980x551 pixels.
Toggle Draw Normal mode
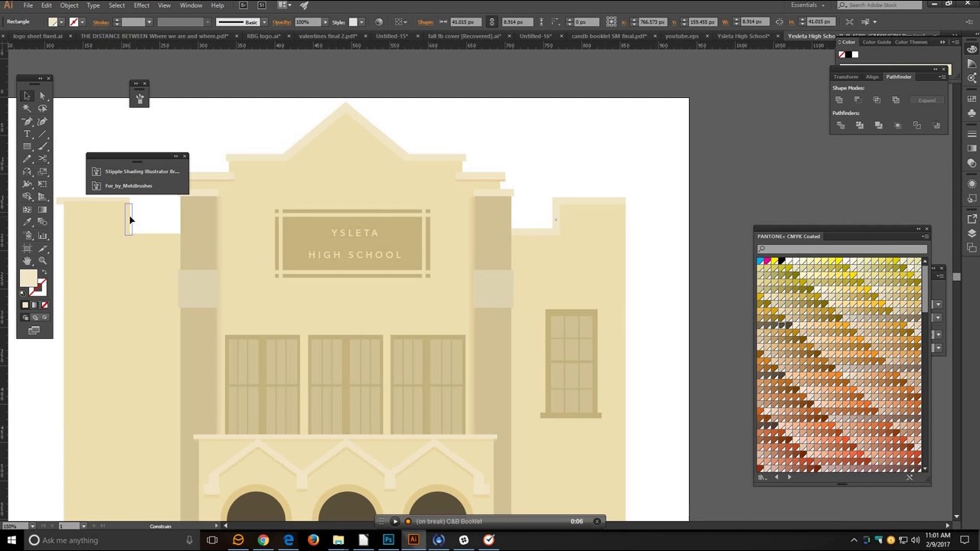pos(24,318)
